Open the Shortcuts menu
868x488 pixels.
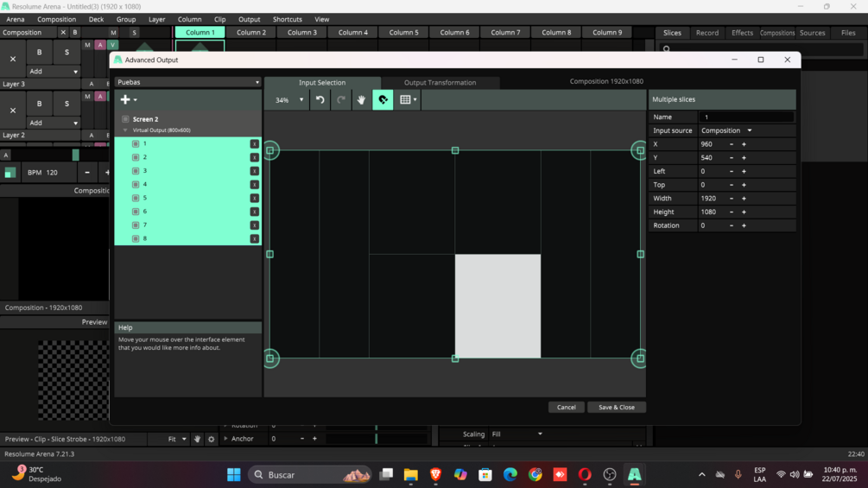pyautogui.click(x=288, y=19)
